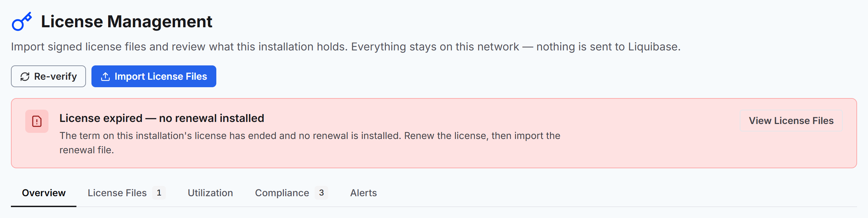
Task: Click the upload arrow icon in Import License Files
Action: tap(105, 77)
